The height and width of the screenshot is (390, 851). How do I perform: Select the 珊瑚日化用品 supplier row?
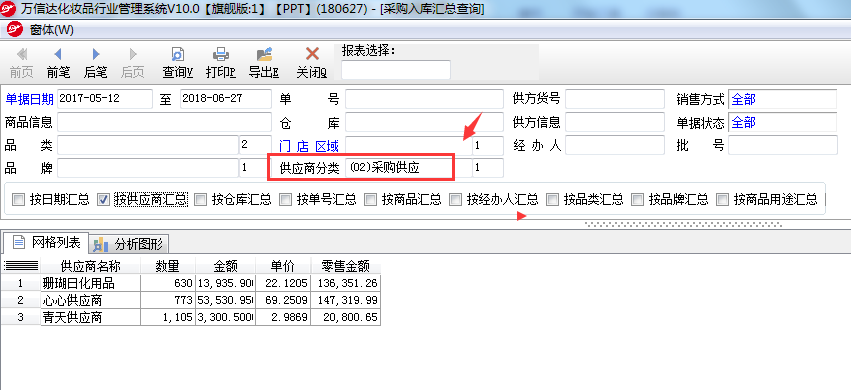click(90, 283)
